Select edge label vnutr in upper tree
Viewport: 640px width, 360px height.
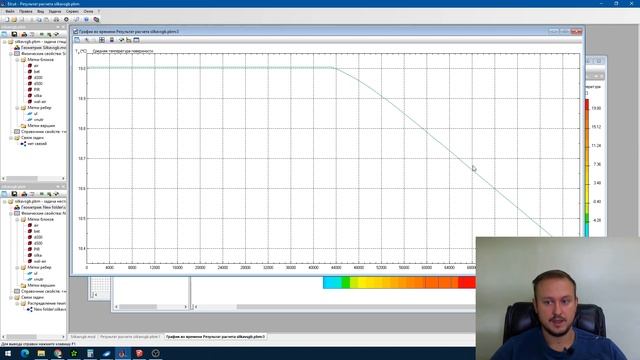pyautogui.click(x=38, y=120)
